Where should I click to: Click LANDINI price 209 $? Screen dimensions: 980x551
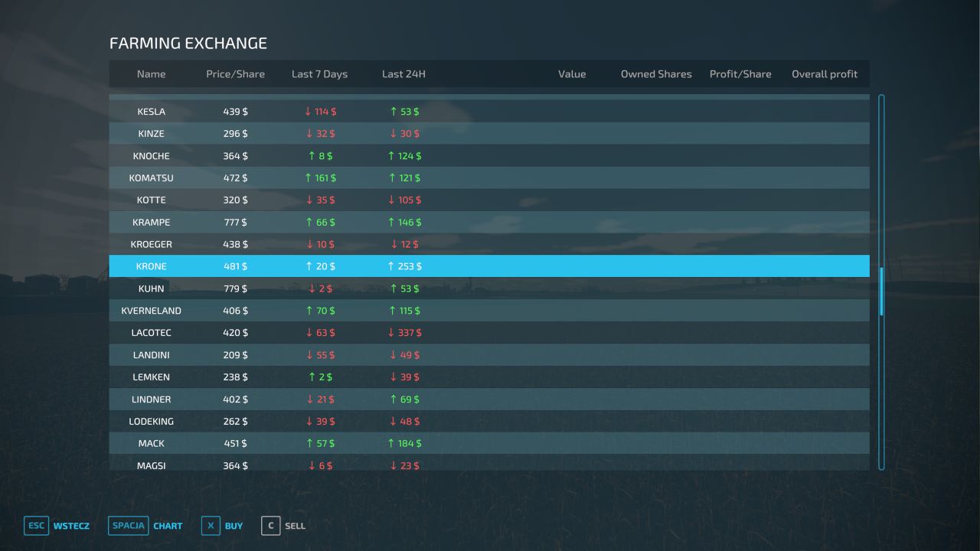(235, 356)
